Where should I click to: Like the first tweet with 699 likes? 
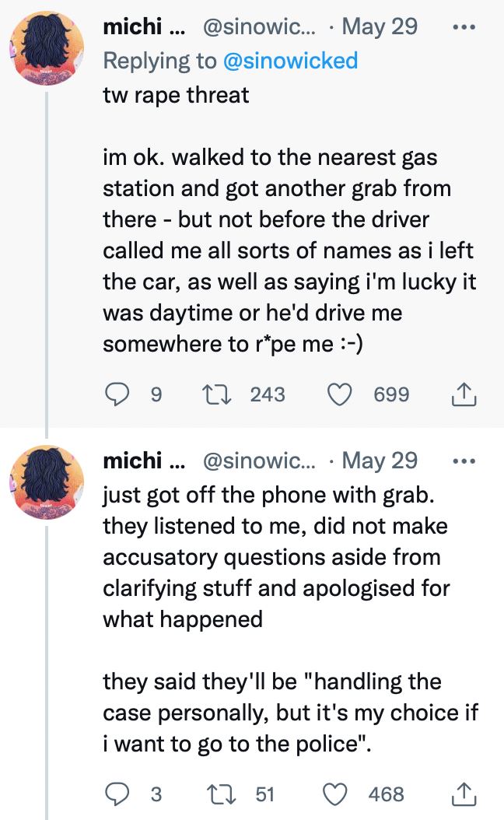pyautogui.click(x=339, y=395)
